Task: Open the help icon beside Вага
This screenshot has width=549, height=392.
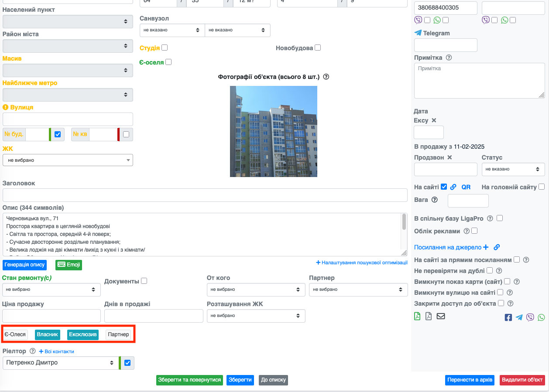Action: click(x=434, y=200)
